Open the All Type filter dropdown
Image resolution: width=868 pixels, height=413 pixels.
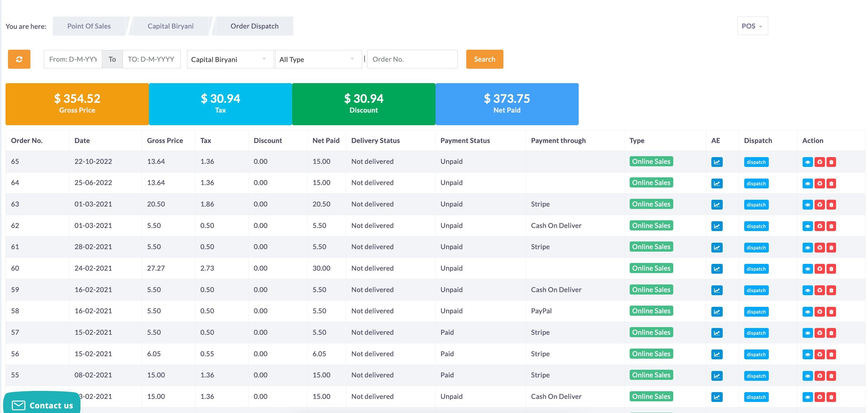(x=318, y=59)
